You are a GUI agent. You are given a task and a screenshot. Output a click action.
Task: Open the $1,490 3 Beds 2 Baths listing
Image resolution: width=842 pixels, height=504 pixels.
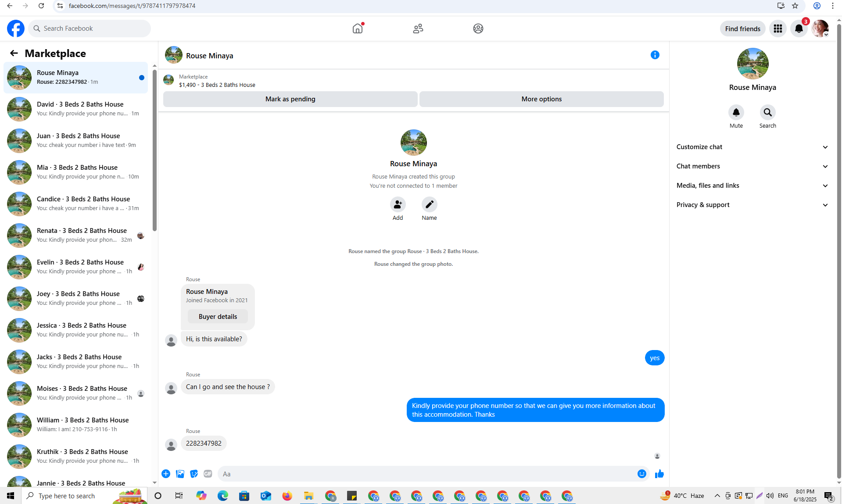(217, 85)
